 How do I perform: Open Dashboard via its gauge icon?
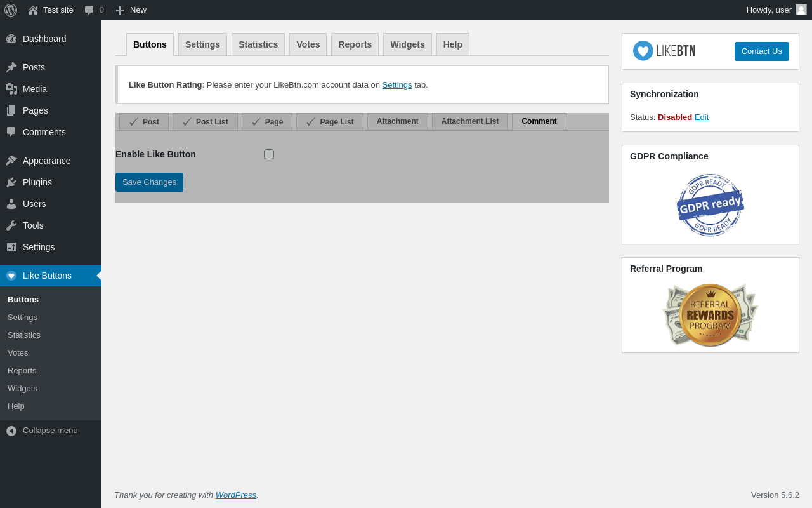tap(11, 39)
